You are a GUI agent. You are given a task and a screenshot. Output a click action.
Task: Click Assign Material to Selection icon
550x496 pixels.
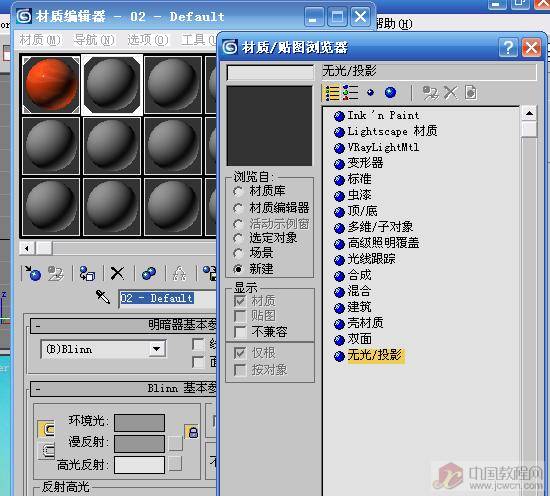click(87, 273)
